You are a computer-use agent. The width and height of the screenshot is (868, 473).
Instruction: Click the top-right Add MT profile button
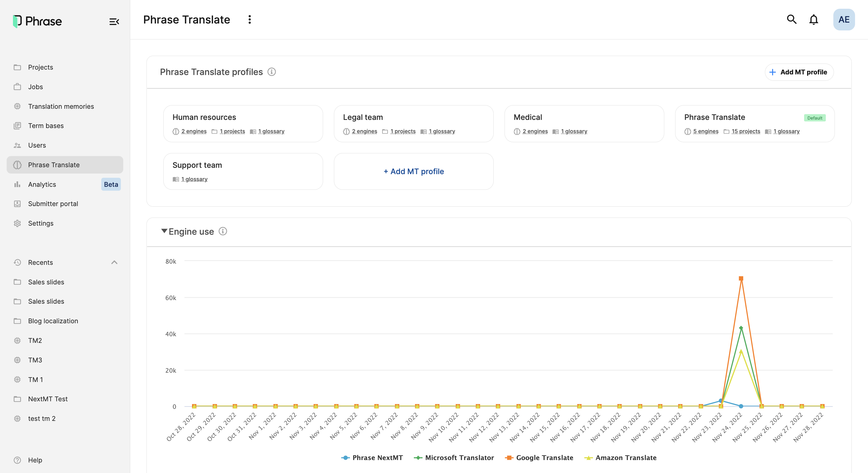pos(798,72)
